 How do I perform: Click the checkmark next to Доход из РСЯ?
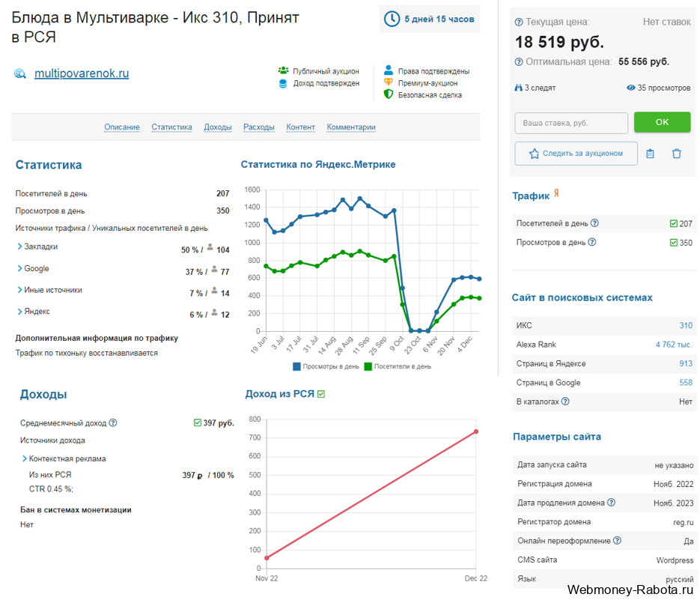pos(321,394)
